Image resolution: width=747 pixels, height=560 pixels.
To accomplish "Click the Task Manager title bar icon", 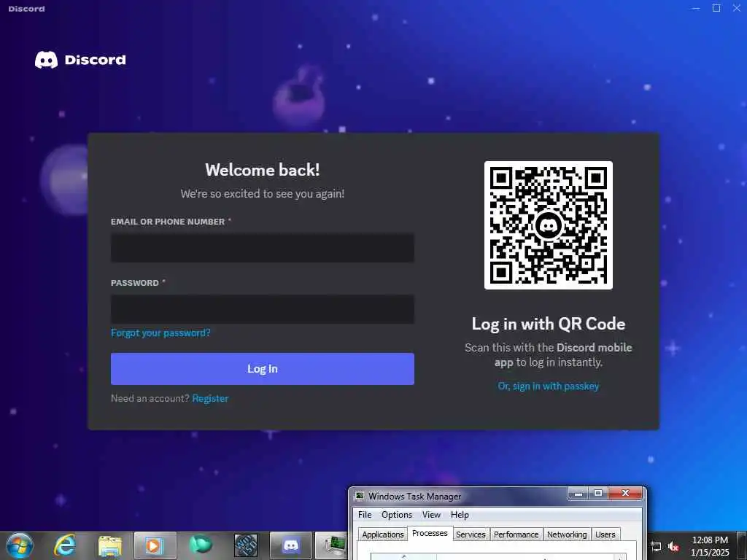I will pyautogui.click(x=360, y=496).
